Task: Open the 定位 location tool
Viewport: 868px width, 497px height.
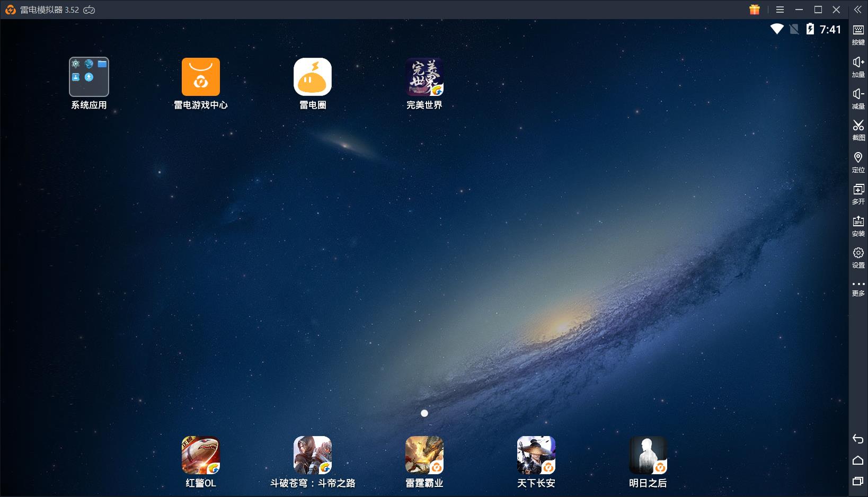Action: tap(858, 162)
